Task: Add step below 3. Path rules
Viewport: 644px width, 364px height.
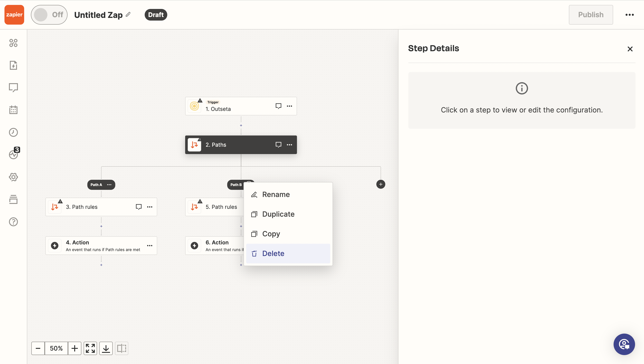Action: pos(101,226)
